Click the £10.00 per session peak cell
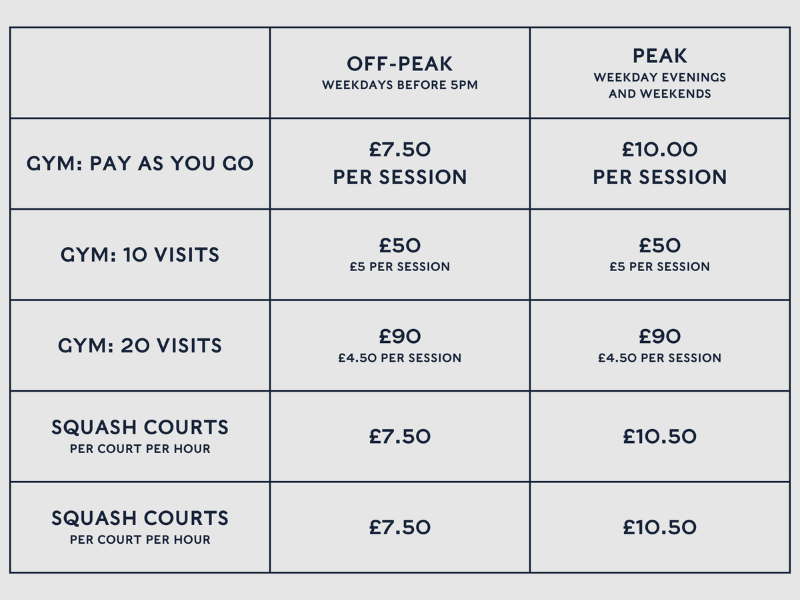 [660, 163]
